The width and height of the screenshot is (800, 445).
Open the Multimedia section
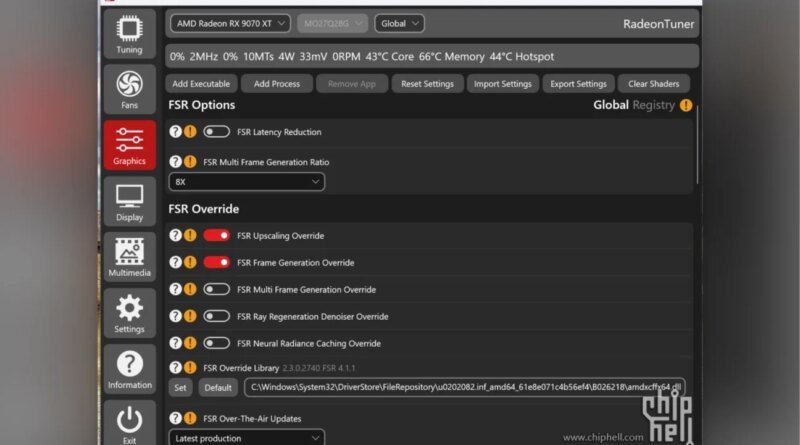click(x=129, y=257)
